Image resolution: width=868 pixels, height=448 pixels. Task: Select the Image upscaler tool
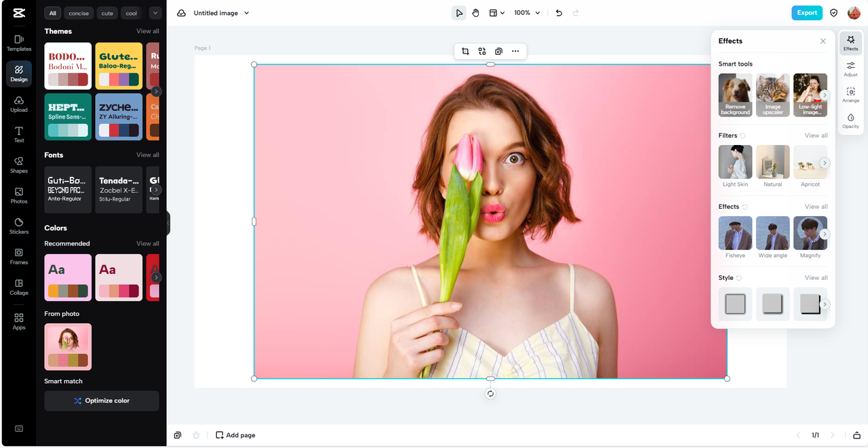pos(772,95)
